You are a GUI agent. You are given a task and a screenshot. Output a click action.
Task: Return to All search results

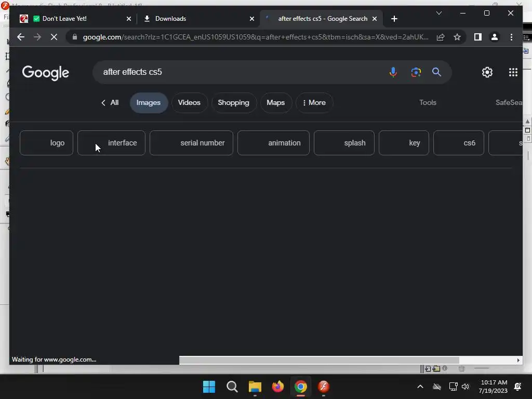pos(110,102)
